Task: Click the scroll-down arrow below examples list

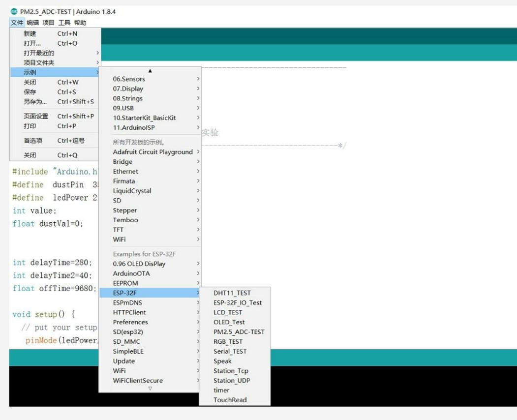Action: point(150,389)
